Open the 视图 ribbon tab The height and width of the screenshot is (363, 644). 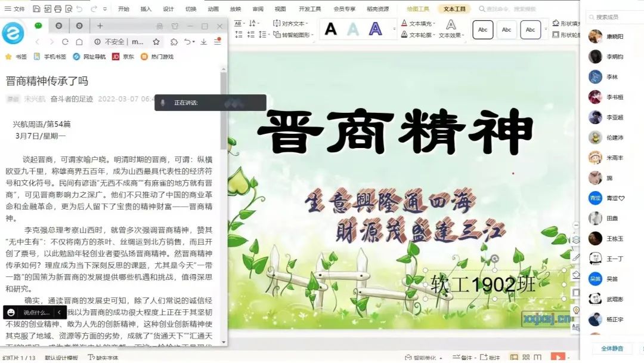coord(280,8)
